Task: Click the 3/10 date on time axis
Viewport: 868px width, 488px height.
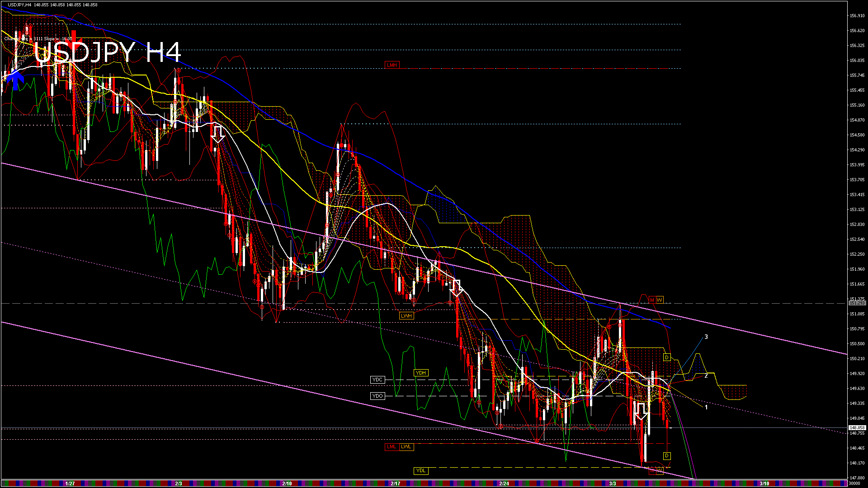Action: [x=764, y=483]
